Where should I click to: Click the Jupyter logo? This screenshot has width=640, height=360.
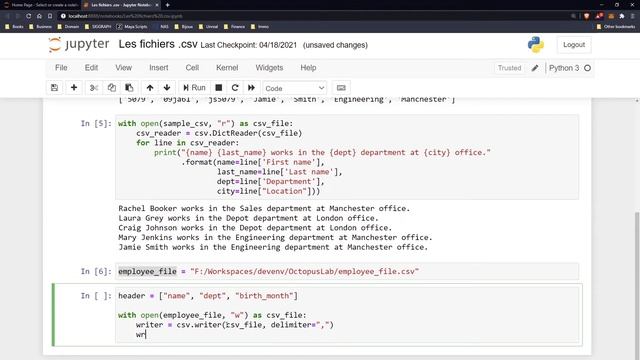[x=79, y=44]
